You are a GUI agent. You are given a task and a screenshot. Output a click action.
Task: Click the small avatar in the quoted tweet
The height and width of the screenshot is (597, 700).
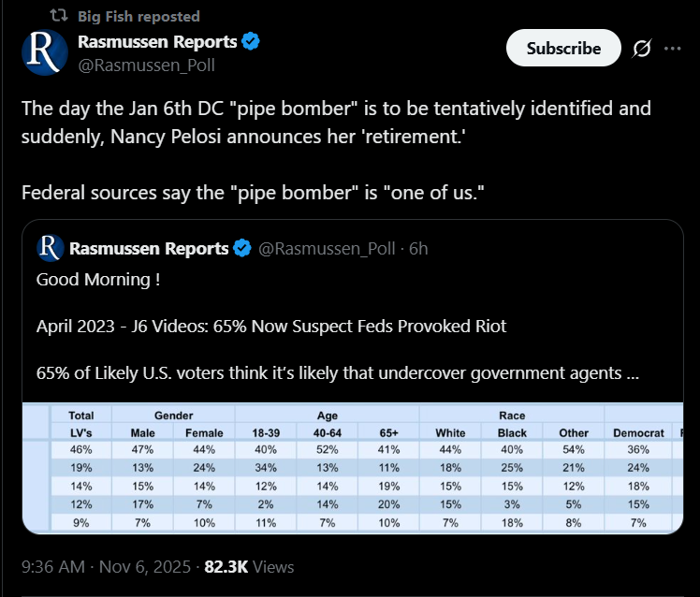(x=50, y=248)
